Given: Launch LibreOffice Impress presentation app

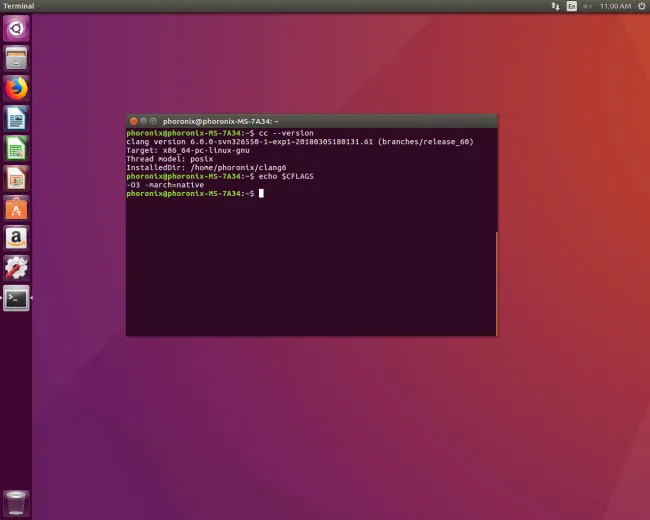Looking at the screenshot, I should point(16,178).
